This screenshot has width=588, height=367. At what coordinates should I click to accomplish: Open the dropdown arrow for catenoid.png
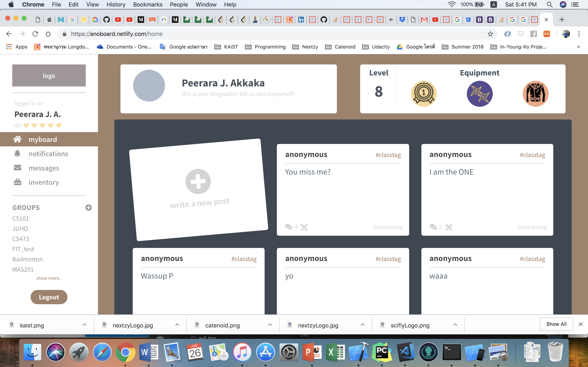pos(270,325)
